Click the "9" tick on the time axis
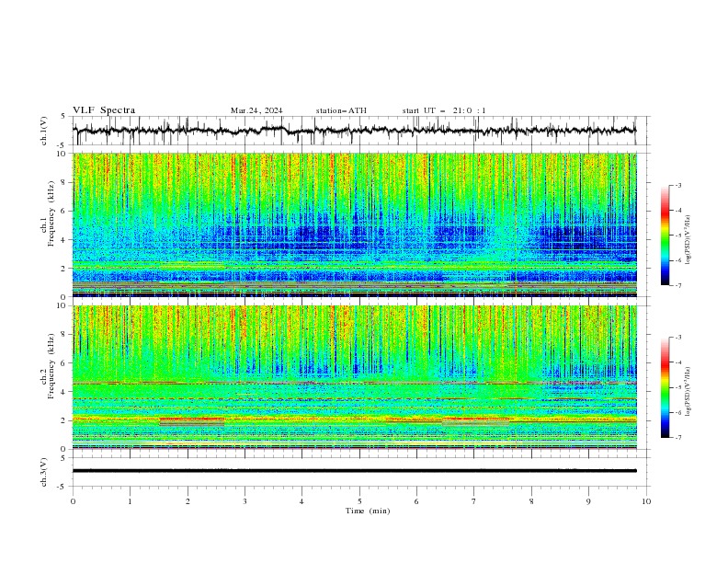 point(588,501)
